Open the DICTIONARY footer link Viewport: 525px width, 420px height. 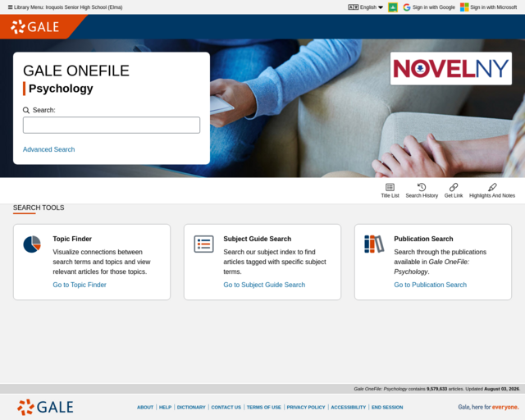pyautogui.click(x=191, y=407)
